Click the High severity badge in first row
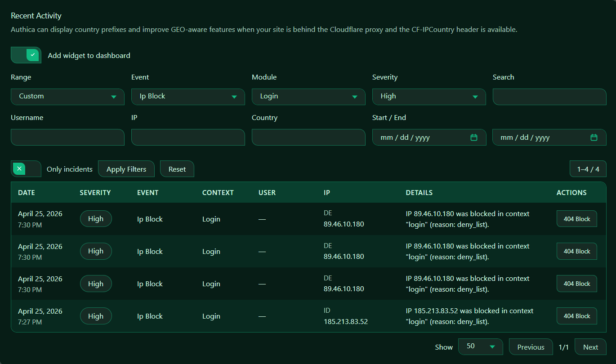 pos(96,219)
